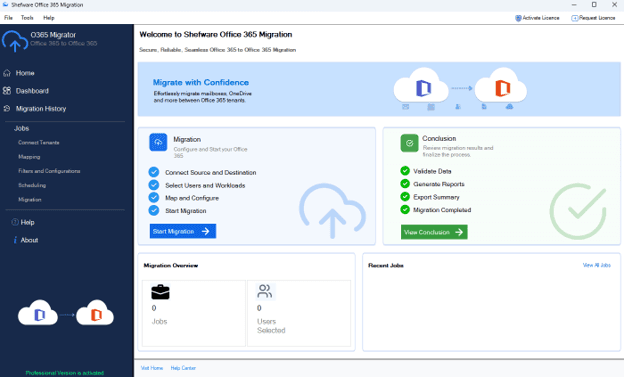Click the About info icon in sidebar
The height and width of the screenshot is (377, 624).
[x=15, y=240]
